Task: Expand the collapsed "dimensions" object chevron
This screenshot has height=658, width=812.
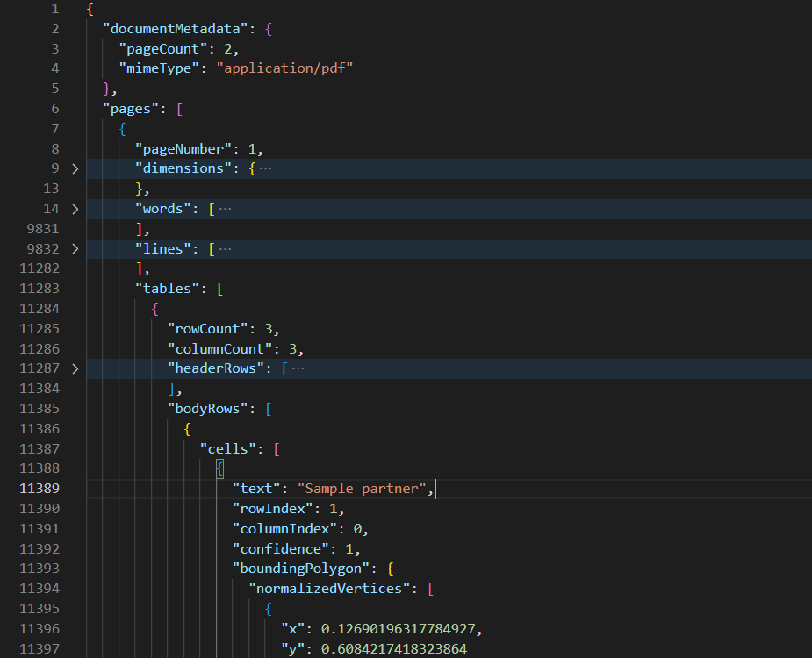Action: coord(75,168)
